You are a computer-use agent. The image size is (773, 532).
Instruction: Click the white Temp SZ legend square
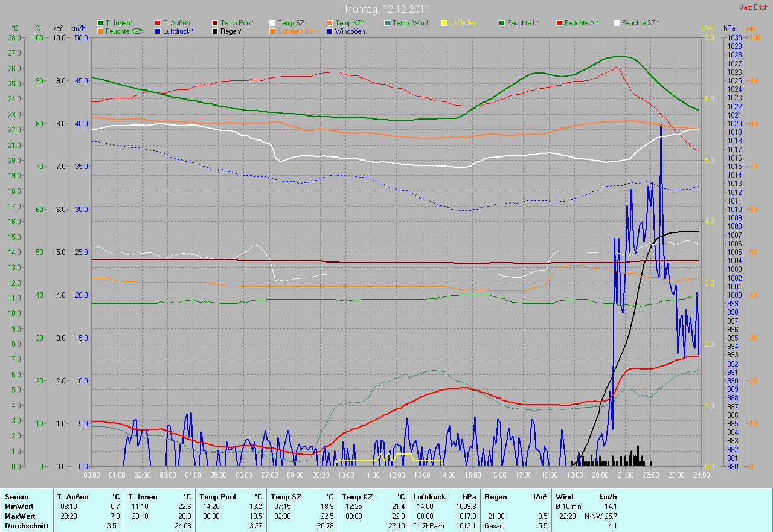[x=272, y=23]
